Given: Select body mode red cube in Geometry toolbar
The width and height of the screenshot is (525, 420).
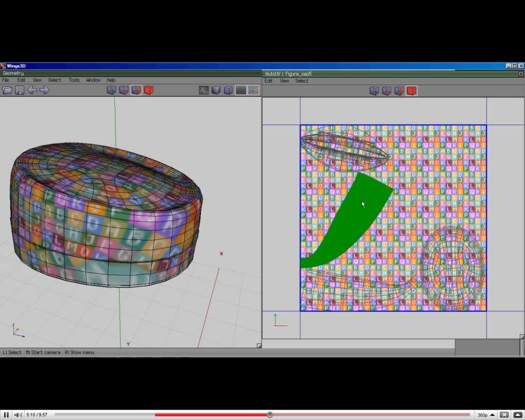Looking at the screenshot, I should click(x=149, y=90).
